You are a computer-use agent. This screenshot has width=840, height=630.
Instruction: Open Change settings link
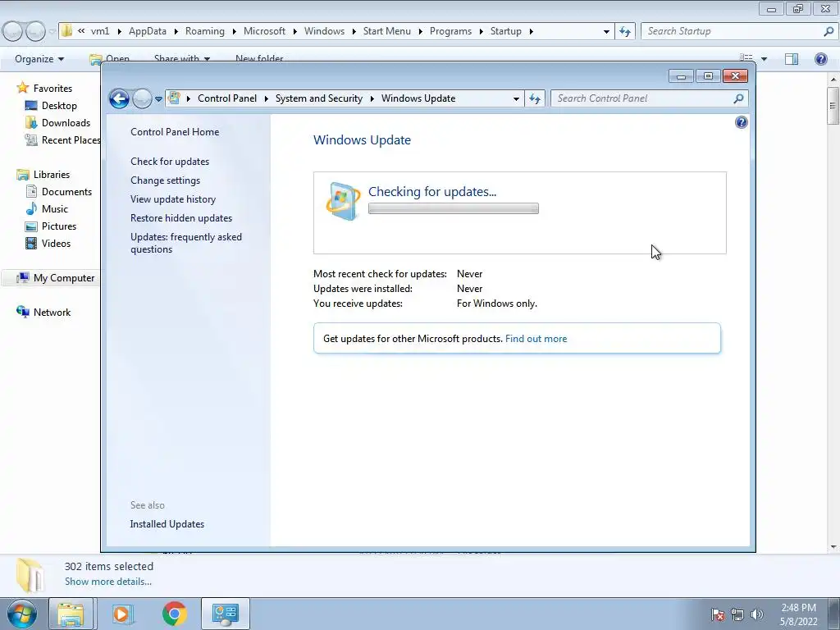pos(165,180)
